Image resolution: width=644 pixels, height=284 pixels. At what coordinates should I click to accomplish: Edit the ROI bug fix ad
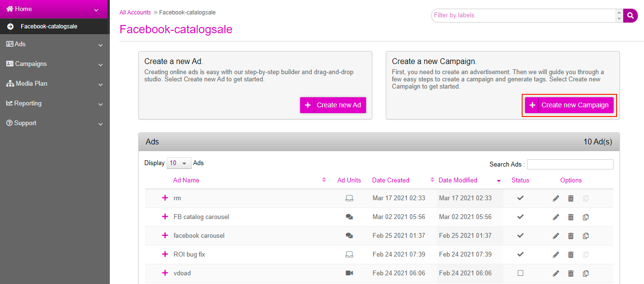pos(556,255)
